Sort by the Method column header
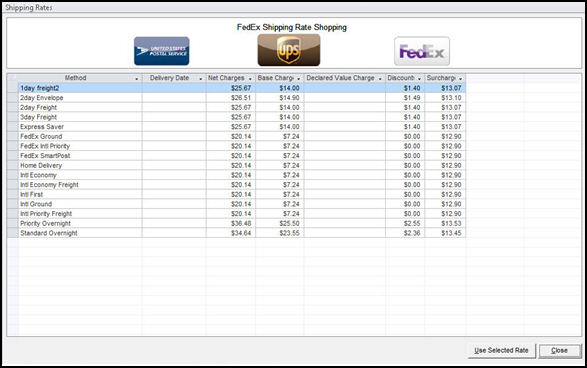This screenshot has height=368, width=587. [x=75, y=78]
